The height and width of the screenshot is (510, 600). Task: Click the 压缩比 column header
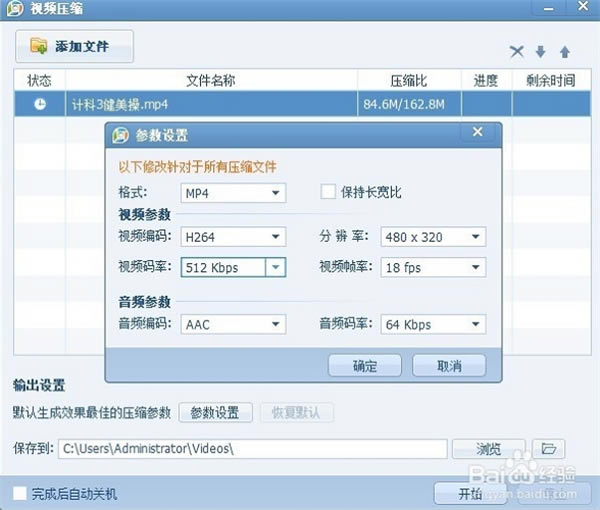pos(409,80)
